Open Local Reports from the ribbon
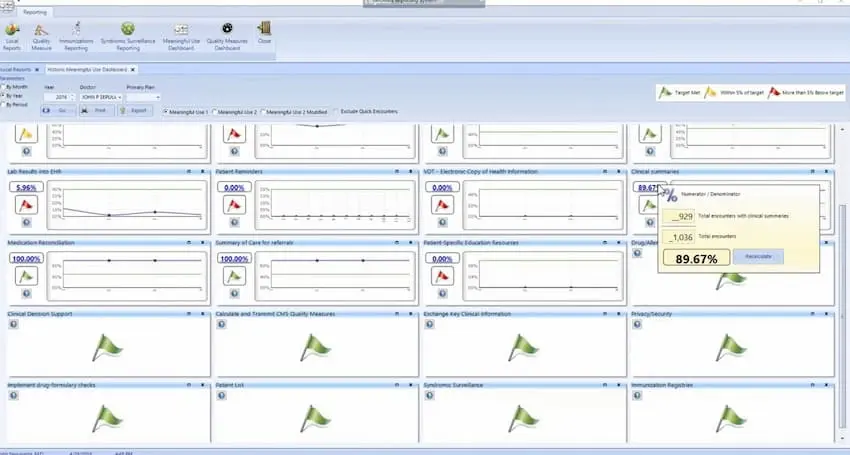The width and height of the screenshot is (850, 455). click(x=12, y=37)
